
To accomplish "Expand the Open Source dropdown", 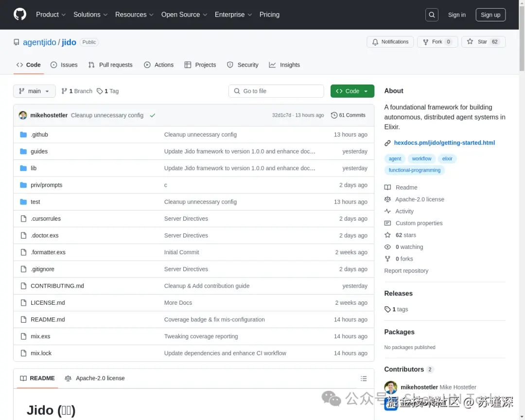I will (184, 15).
